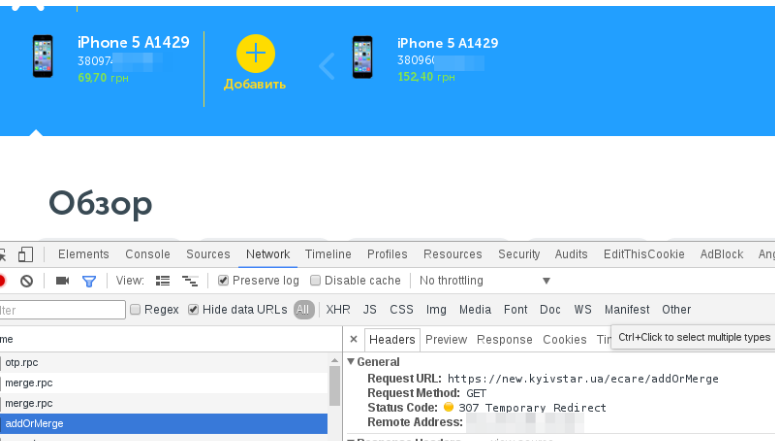
Task: Select the Network tab
Action: click(x=268, y=254)
